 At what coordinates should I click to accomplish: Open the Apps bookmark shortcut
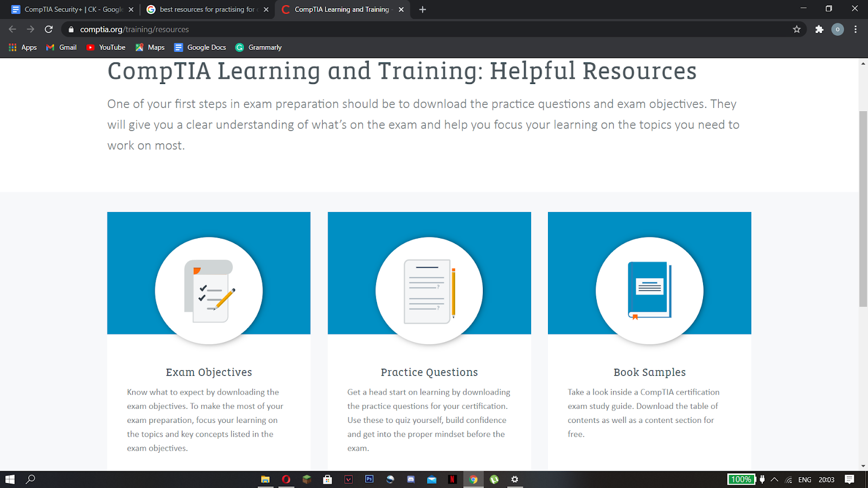point(23,47)
